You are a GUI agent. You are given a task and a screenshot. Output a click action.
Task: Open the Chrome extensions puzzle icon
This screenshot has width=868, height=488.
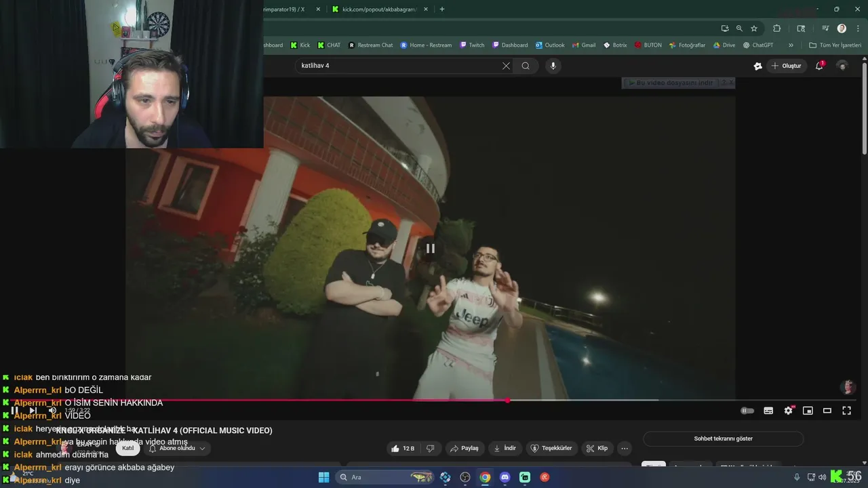coord(777,28)
